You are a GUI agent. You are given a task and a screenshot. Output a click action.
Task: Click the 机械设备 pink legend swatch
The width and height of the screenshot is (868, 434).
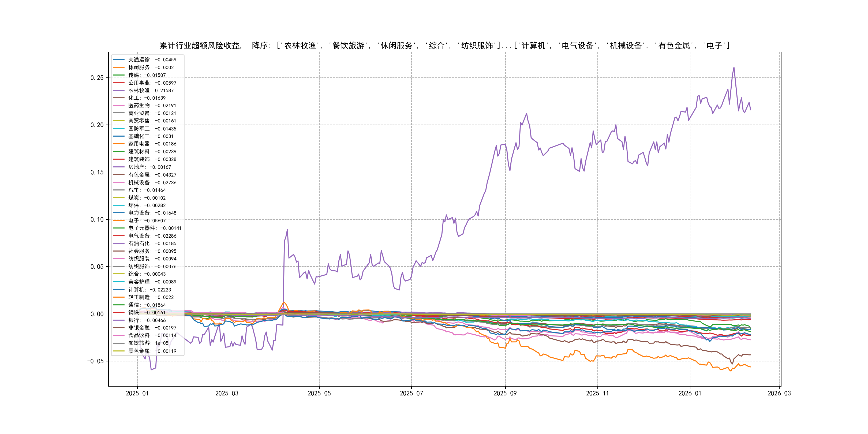point(119,183)
